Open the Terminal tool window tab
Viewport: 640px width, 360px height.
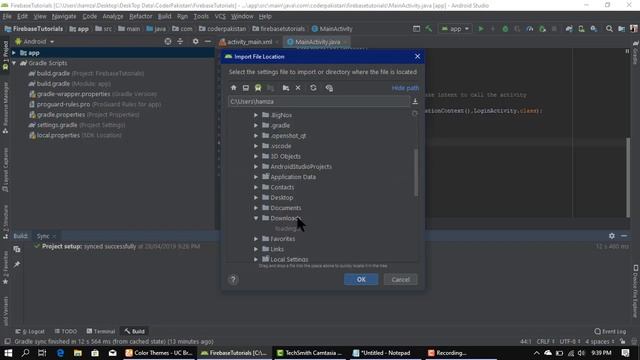100,331
